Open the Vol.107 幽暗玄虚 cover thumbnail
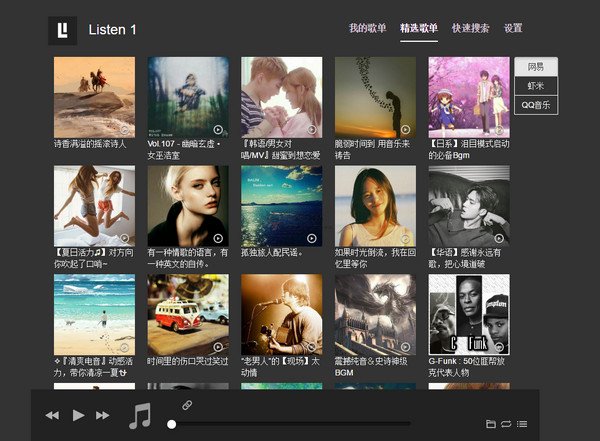The height and width of the screenshot is (441, 600). coord(188,97)
